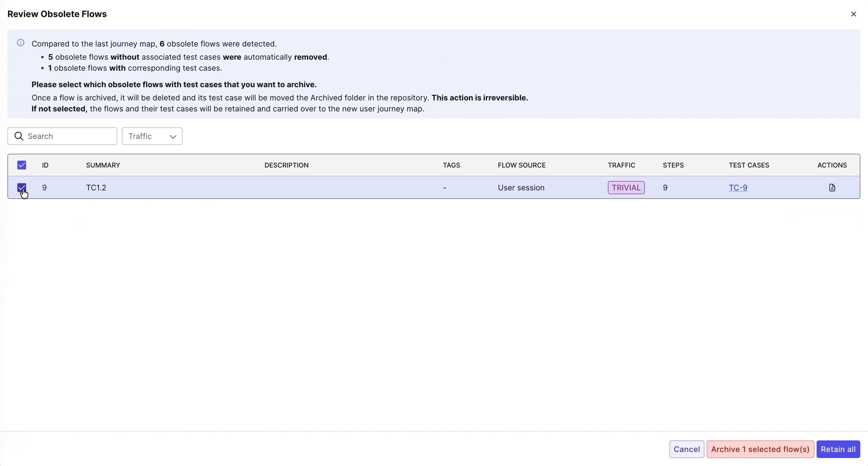
Task: Click the magnifying glass search icon
Action: (19, 136)
